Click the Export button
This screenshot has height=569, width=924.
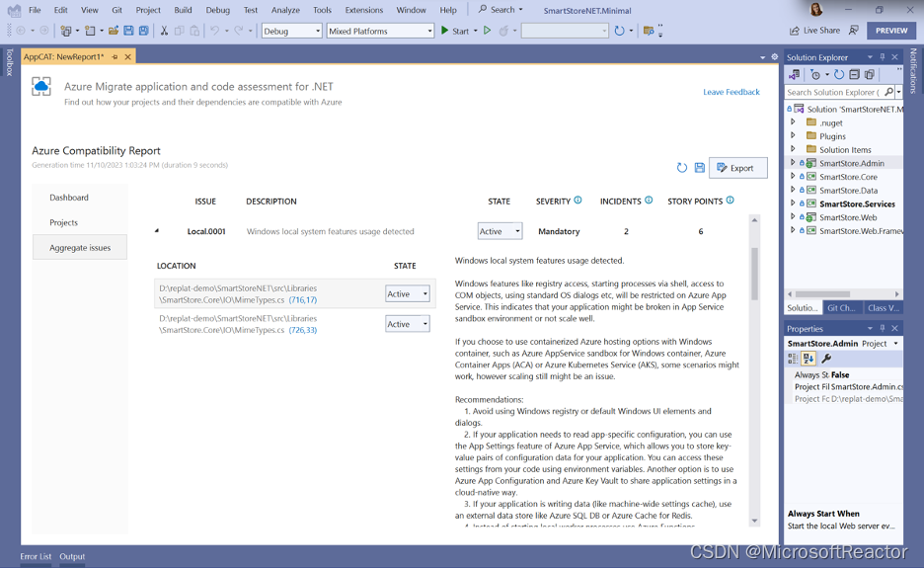737,168
